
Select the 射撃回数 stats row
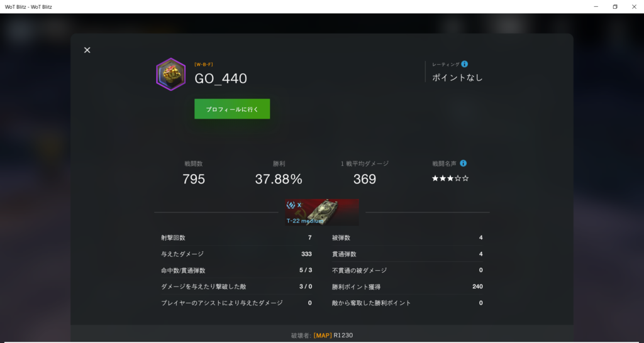pyautogui.click(x=236, y=237)
